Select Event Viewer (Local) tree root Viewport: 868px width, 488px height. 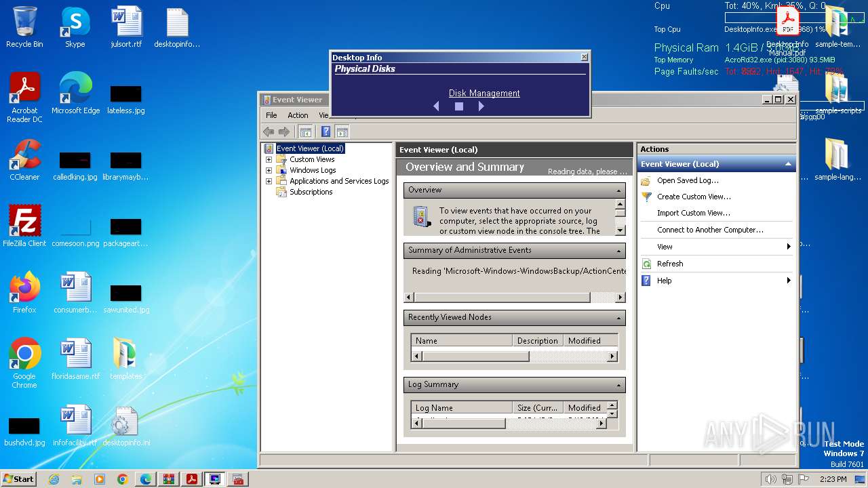pyautogui.click(x=310, y=148)
